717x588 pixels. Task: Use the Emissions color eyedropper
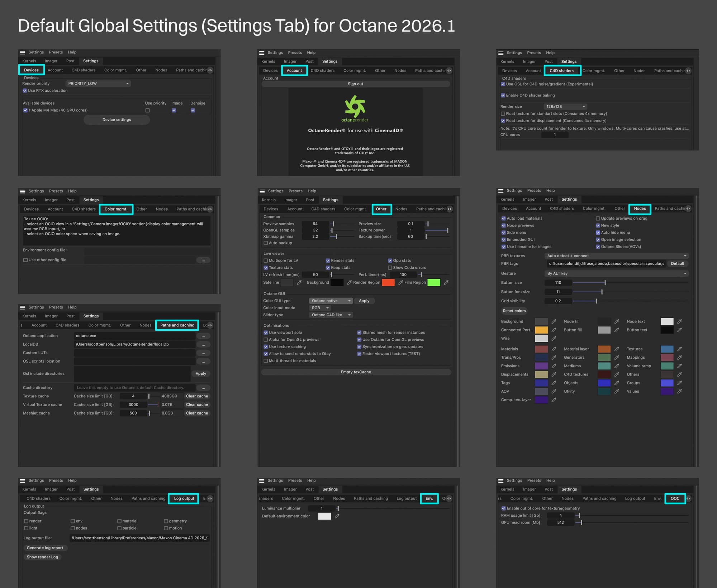pyautogui.click(x=554, y=366)
